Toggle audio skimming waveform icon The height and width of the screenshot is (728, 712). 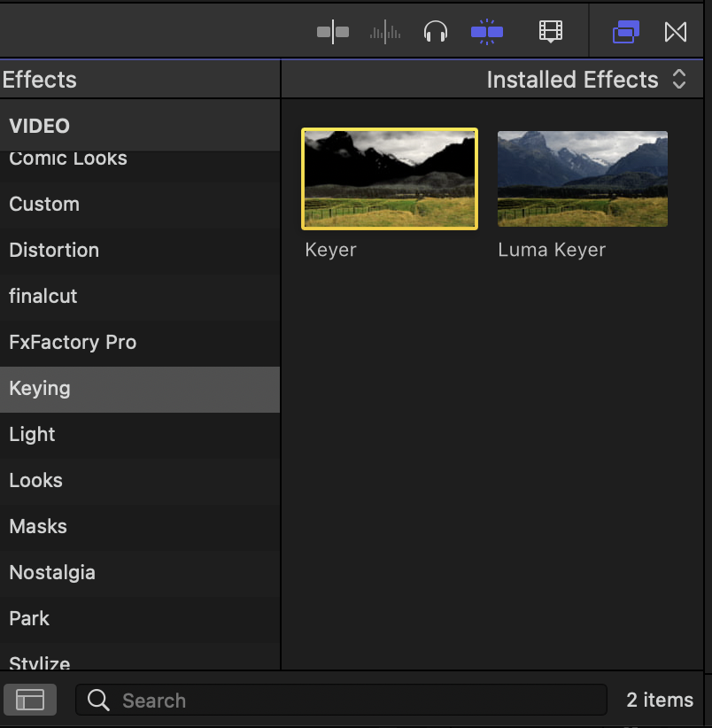[385, 32]
